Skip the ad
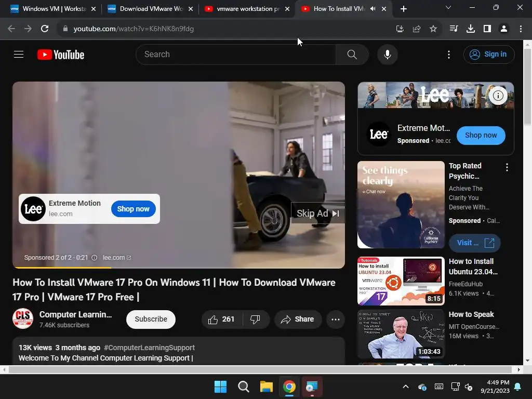Image resolution: width=532 pixels, height=399 pixels. 318,214
